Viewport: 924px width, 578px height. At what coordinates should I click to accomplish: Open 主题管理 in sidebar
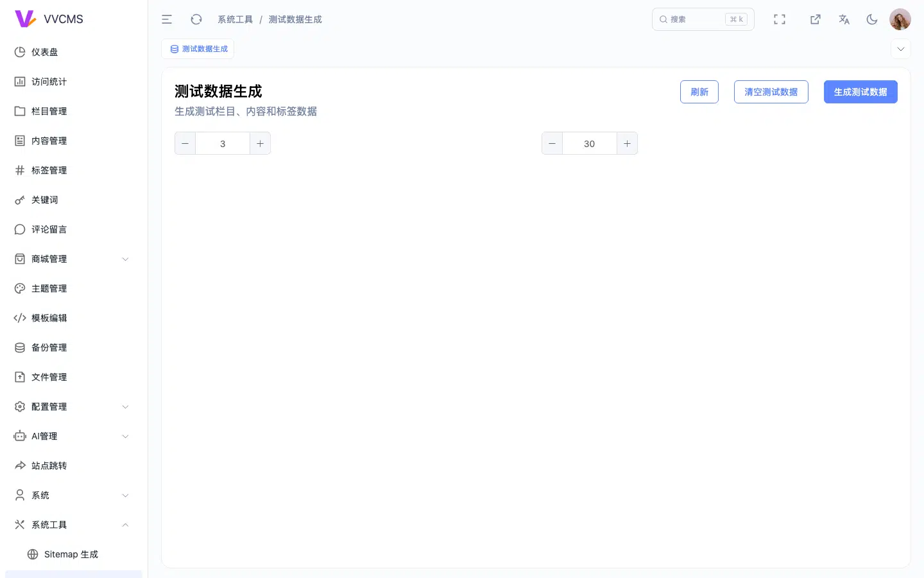[74, 288]
